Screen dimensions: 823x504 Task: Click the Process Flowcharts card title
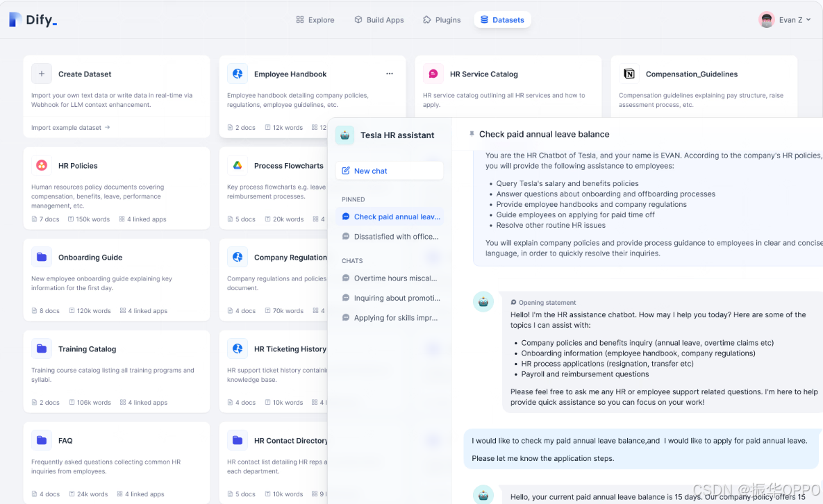coord(289,166)
